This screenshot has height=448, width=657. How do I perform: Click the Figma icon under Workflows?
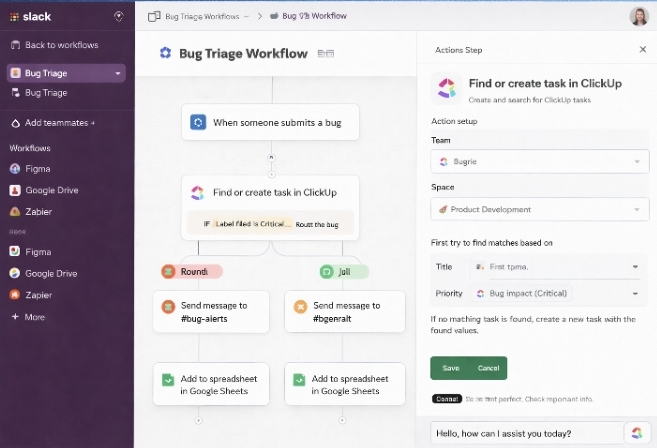point(15,169)
